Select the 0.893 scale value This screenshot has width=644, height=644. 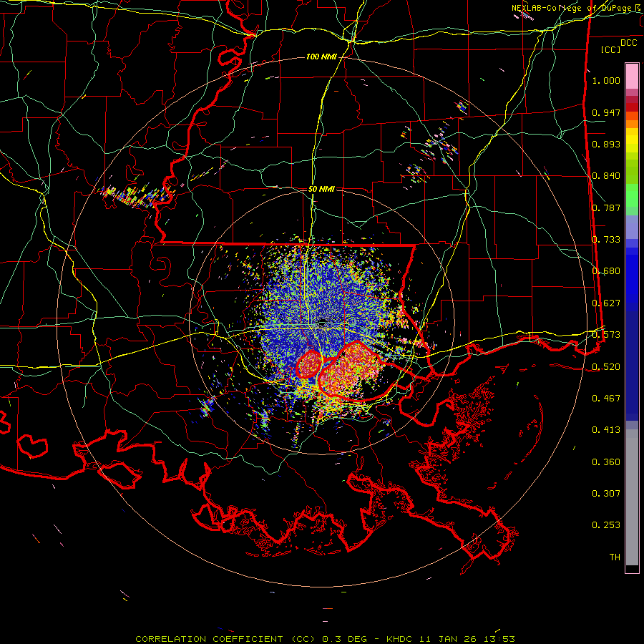606,144
